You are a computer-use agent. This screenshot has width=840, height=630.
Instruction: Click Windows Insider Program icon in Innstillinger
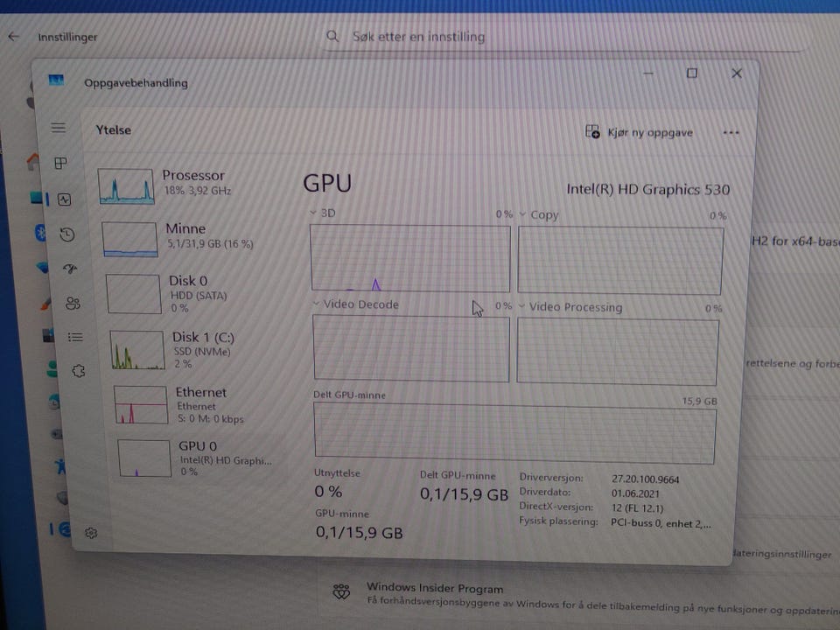[x=341, y=592]
